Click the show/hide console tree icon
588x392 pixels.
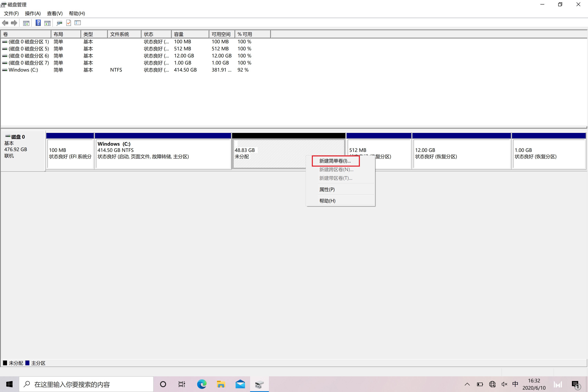tap(26, 23)
